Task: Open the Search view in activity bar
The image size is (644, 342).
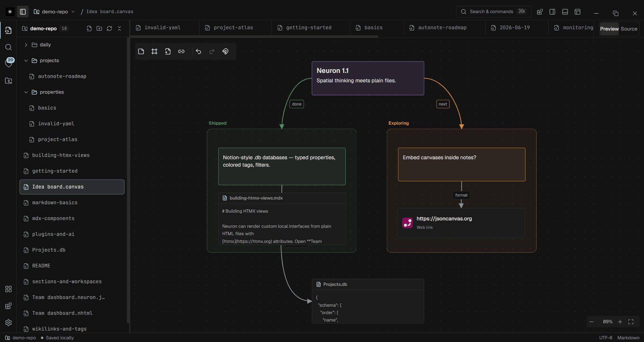Action: (x=8, y=47)
